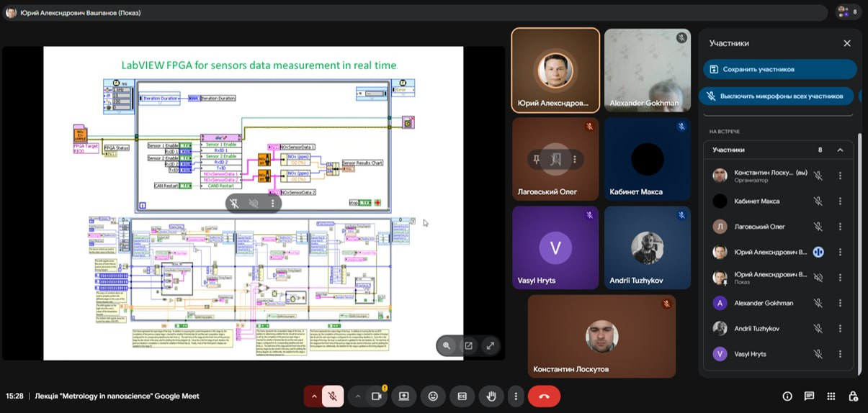Select Alexander Gokhman row in participants list
868x413 pixels.
point(778,303)
